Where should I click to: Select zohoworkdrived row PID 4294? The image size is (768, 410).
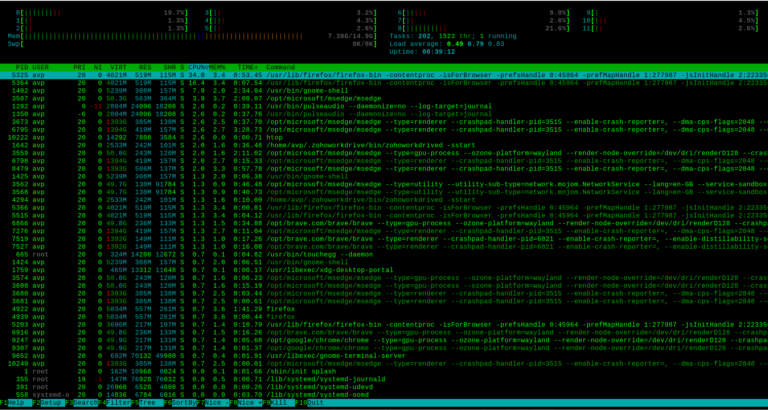[384, 200]
